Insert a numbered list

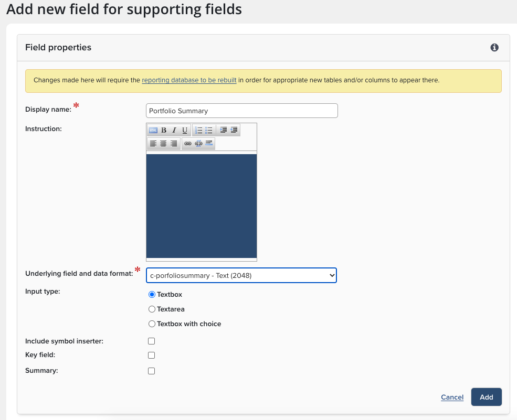(198, 130)
